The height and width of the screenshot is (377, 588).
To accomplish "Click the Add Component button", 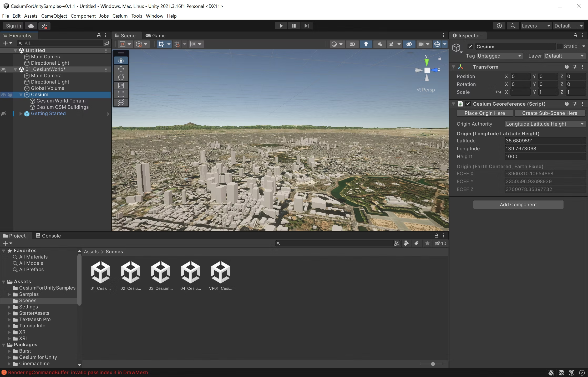I will click(518, 205).
